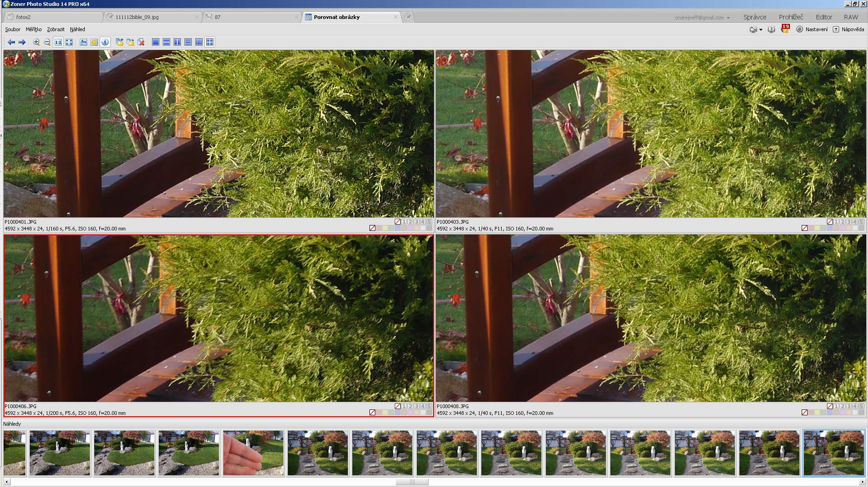
Task: Click the fit to screen icon
Action: [69, 42]
